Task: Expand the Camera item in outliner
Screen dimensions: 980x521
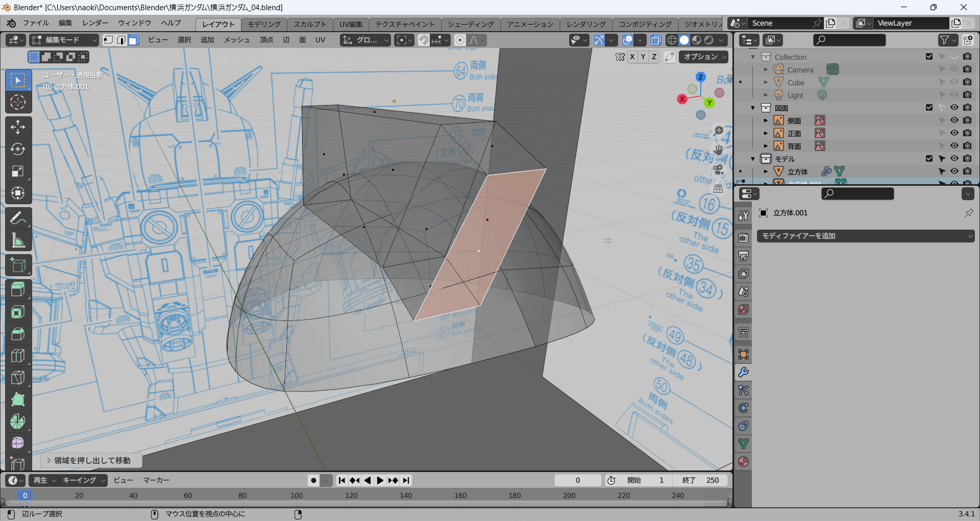Action: (x=766, y=69)
